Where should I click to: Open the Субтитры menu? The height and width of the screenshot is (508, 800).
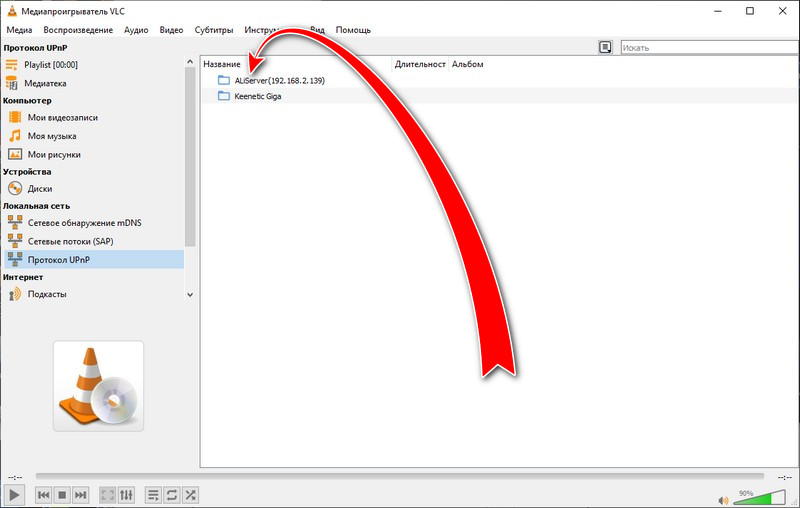pyautogui.click(x=214, y=30)
